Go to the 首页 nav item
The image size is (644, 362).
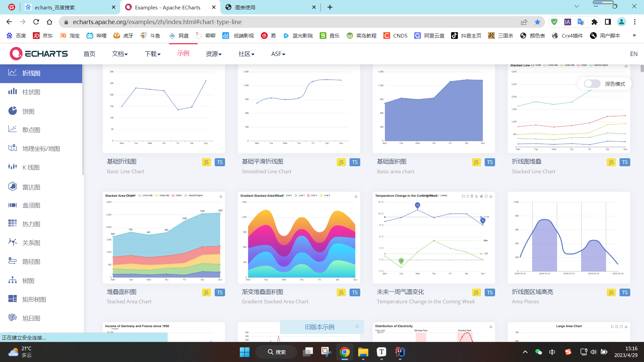coord(89,54)
